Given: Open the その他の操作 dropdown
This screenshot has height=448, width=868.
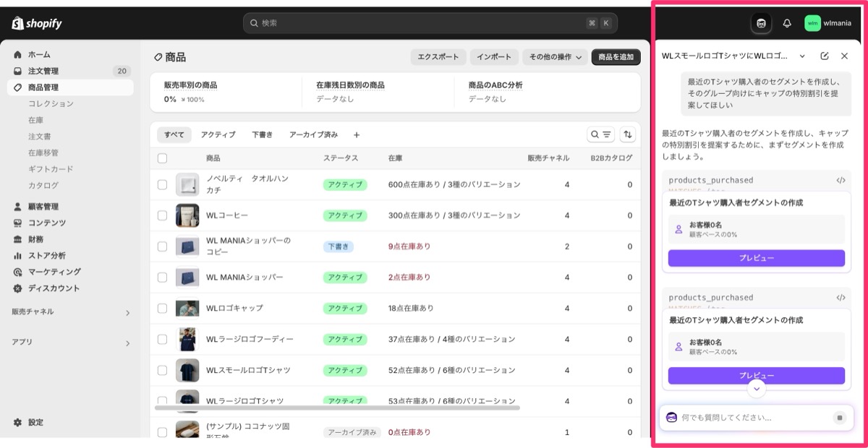Looking at the screenshot, I should (x=555, y=57).
